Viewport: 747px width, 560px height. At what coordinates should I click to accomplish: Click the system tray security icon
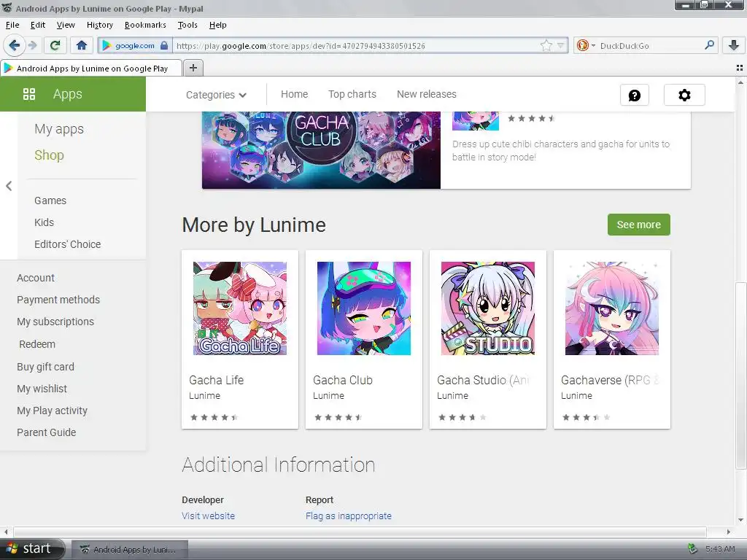click(x=693, y=548)
